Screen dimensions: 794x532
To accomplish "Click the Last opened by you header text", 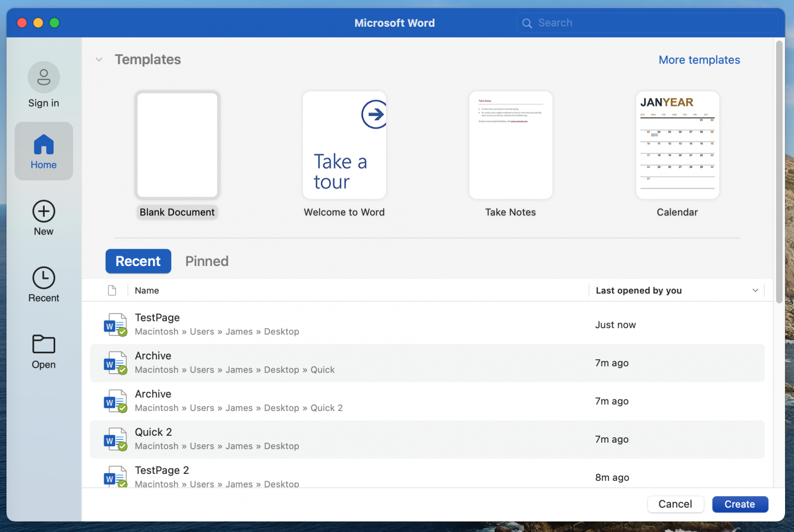I will (639, 290).
